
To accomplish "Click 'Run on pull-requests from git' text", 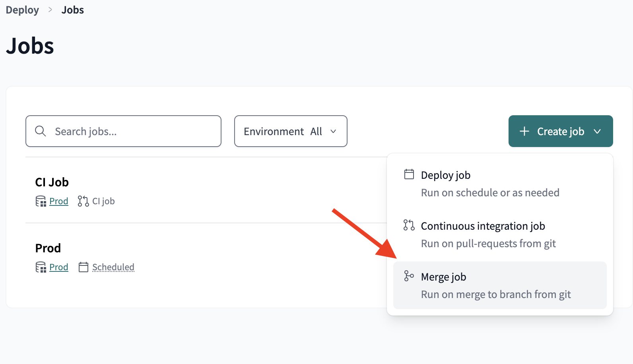I will (488, 244).
